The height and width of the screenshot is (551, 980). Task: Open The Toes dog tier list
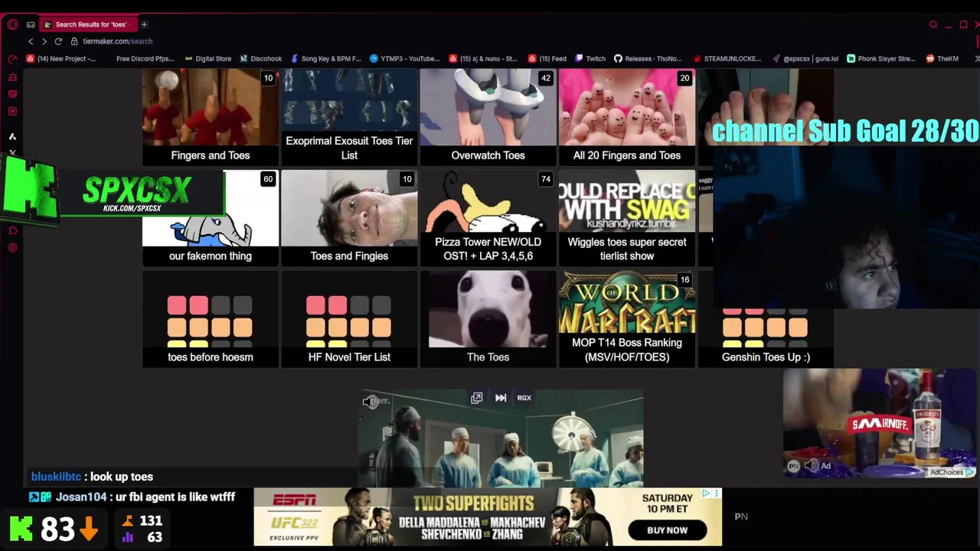click(x=488, y=318)
